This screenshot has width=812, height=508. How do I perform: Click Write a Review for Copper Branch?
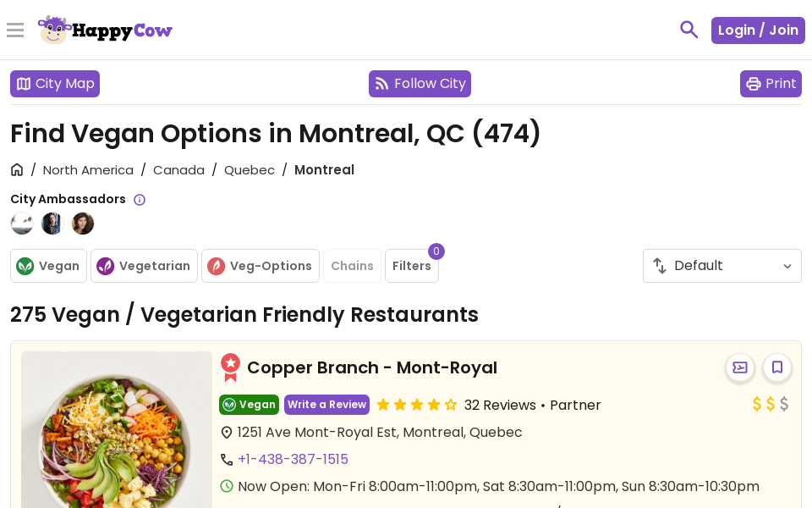click(x=326, y=405)
